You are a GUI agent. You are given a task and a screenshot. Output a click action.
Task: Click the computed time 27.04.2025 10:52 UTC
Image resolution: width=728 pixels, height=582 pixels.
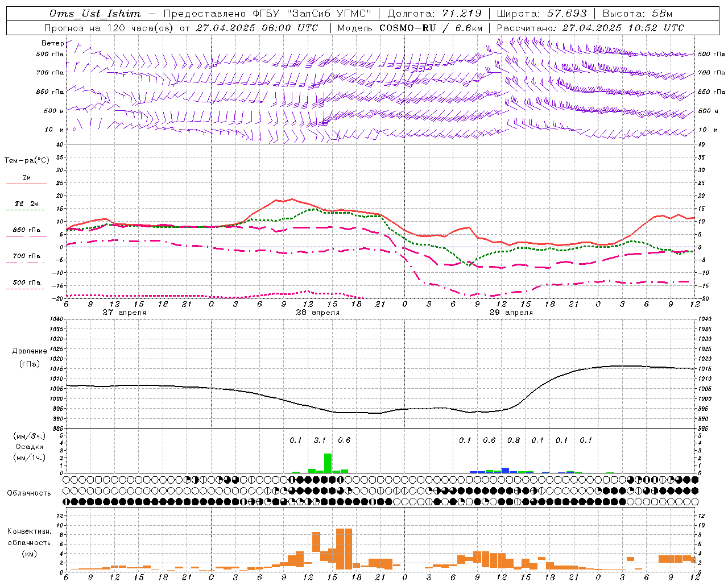click(x=623, y=28)
